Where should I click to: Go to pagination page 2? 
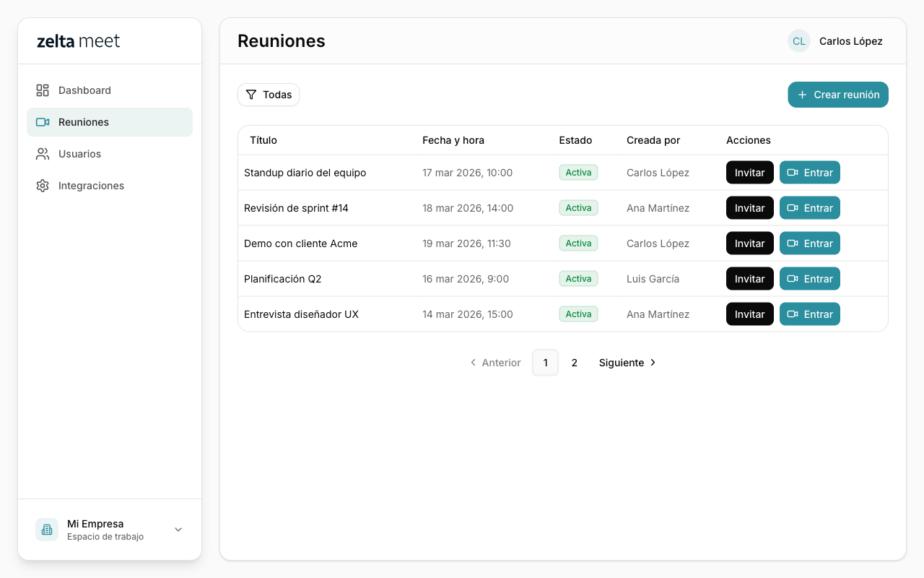pos(574,362)
